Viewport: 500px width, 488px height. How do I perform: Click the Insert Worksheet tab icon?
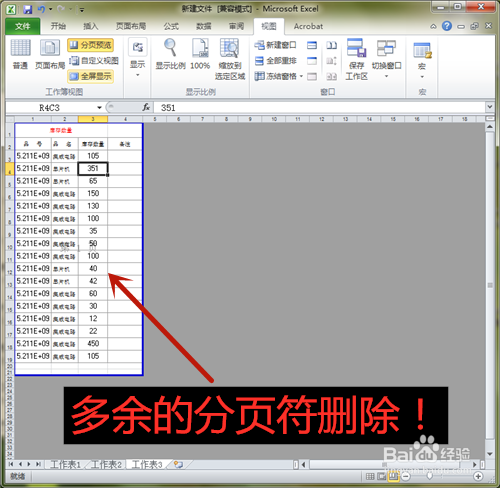(178, 464)
